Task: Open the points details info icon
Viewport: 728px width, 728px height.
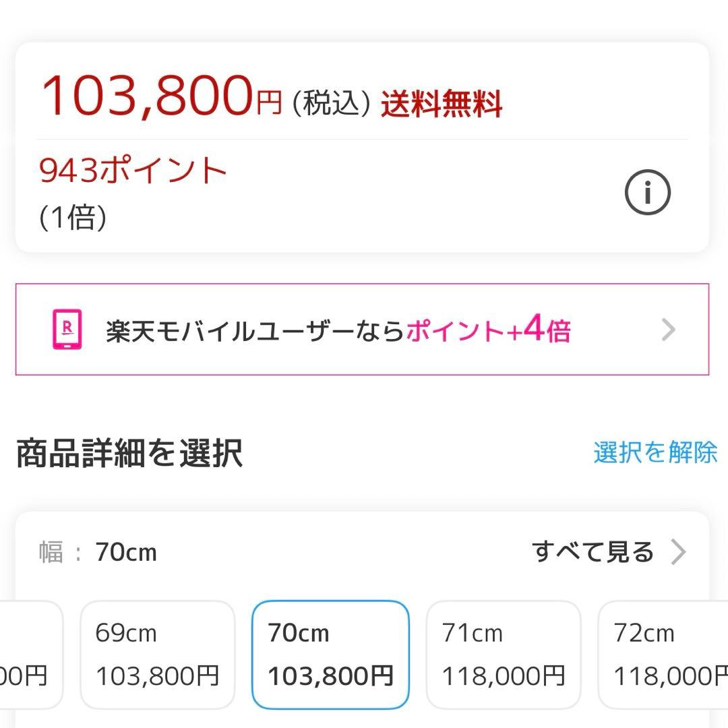Action: [x=649, y=191]
